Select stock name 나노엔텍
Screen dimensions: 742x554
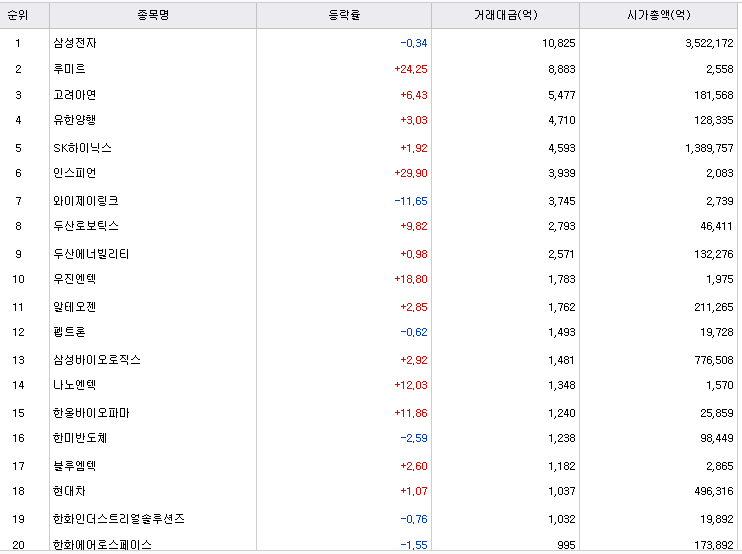pyautogui.click(x=75, y=385)
